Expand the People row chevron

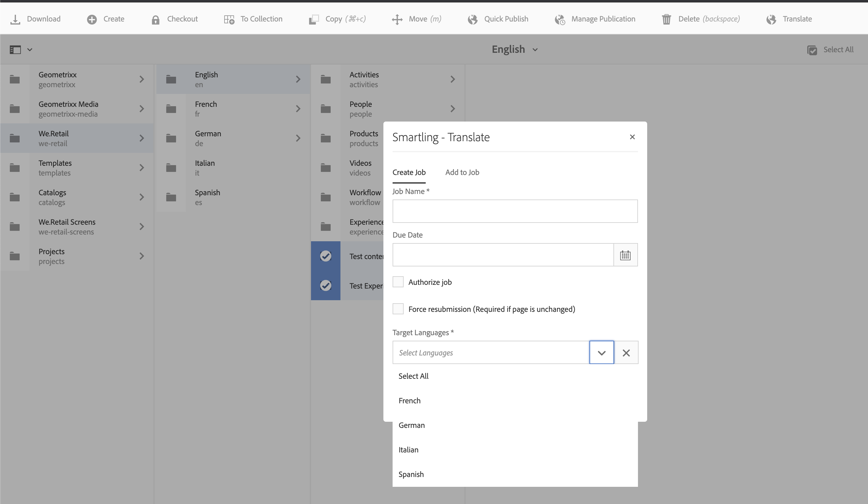point(453,109)
